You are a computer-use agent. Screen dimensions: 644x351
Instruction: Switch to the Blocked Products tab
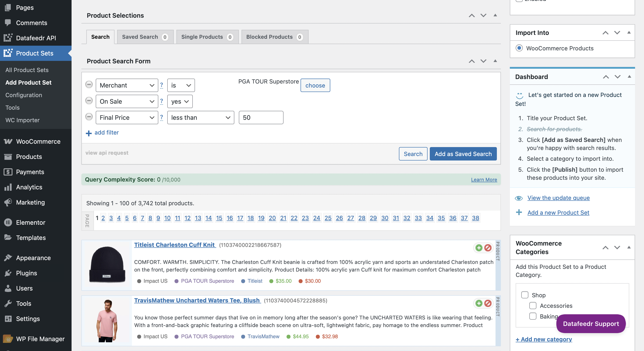[275, 37]
